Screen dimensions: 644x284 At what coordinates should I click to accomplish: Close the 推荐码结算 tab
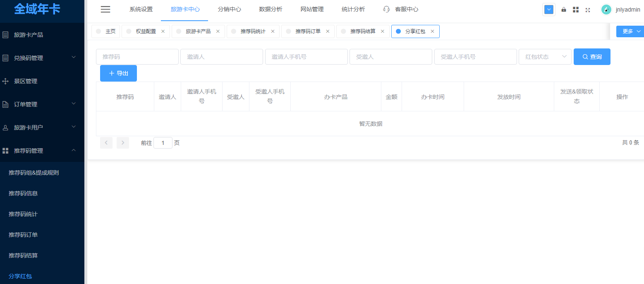[383, 31]
